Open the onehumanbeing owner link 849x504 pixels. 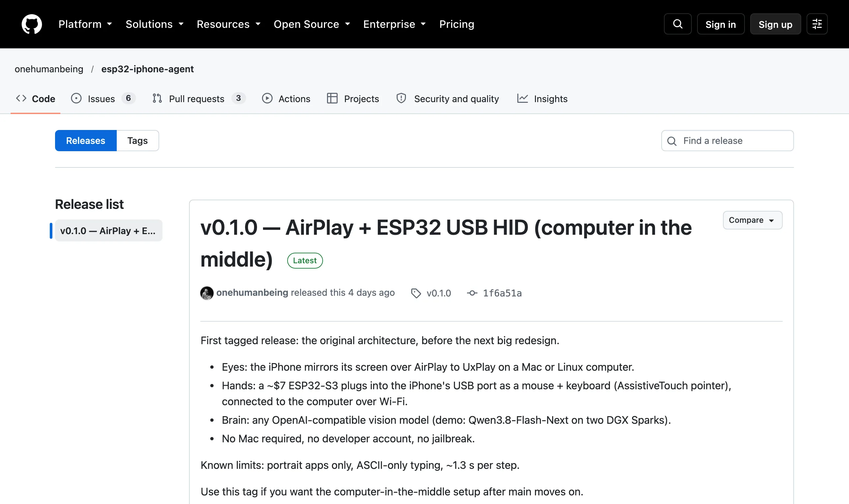[49, 69]
